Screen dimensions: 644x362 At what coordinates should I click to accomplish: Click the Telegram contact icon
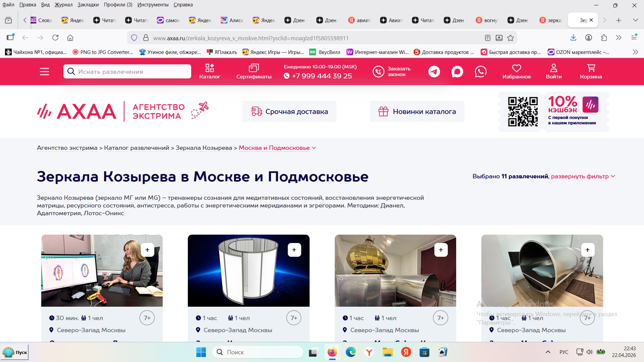tap(434, 71)
